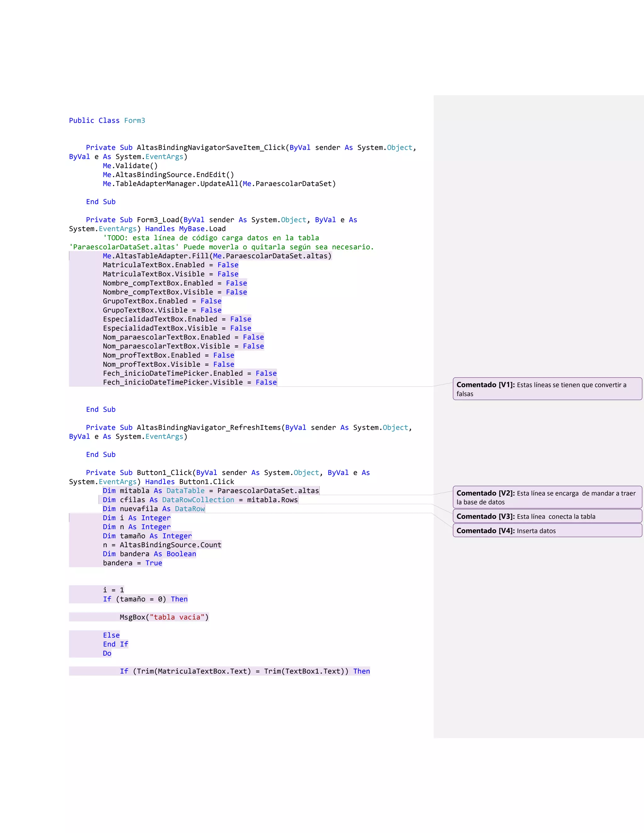Click 'Dim mitabla As DataTable' line

click(211, 490)
